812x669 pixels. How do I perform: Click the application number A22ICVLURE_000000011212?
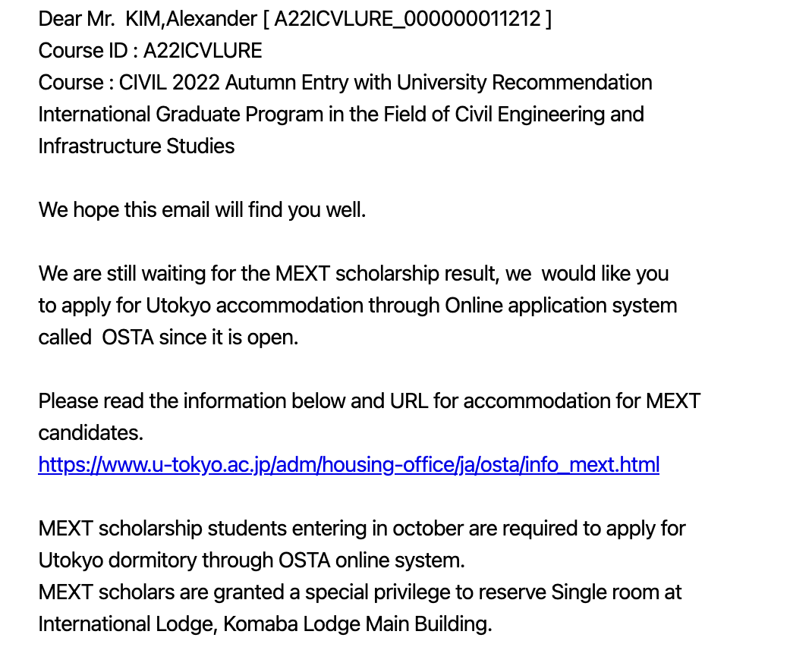tap(408, 18)
